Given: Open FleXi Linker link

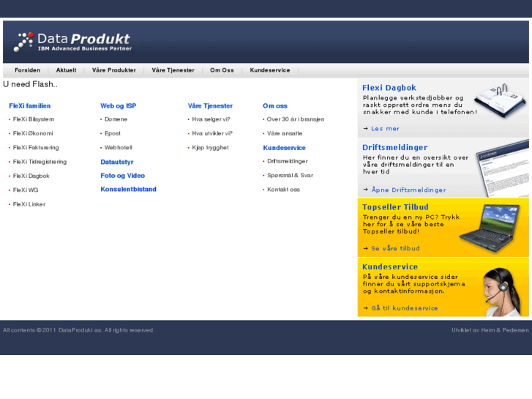Looking at the screenshot, I should tap(29, 204).
